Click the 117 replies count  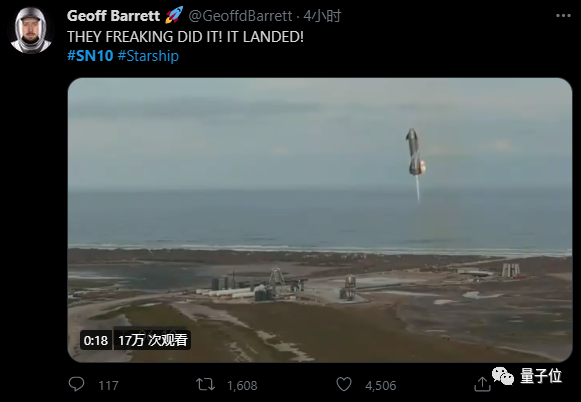[108, 386]
